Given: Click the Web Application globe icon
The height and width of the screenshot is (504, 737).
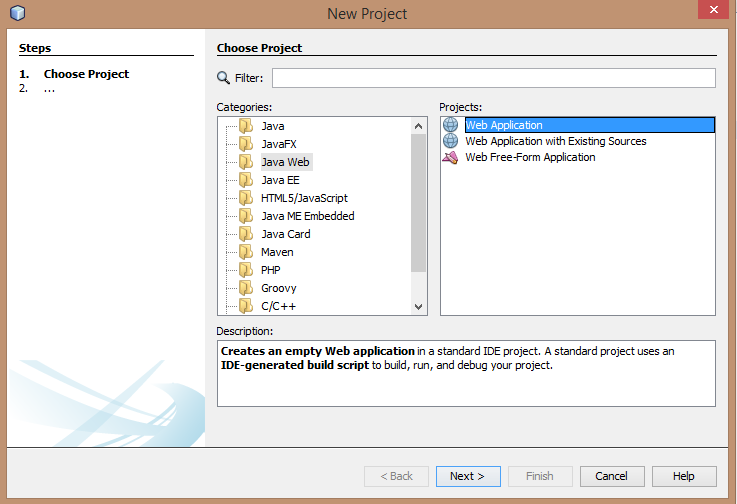Looking at the screenshot, I should pyautogui.click(x=450, y=125).
